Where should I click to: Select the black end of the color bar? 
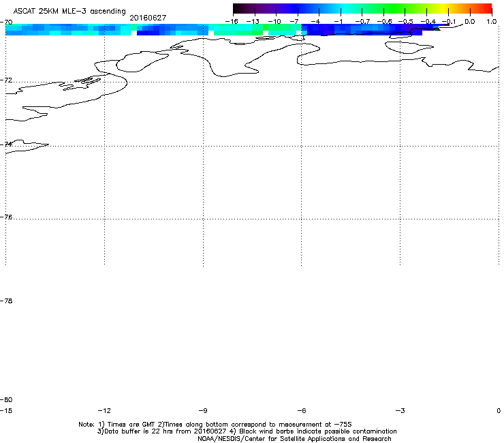click(240, 8)
